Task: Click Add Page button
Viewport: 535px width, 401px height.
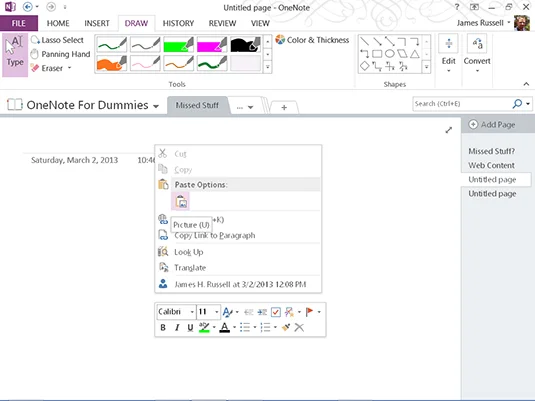Action: coord(492,125)
